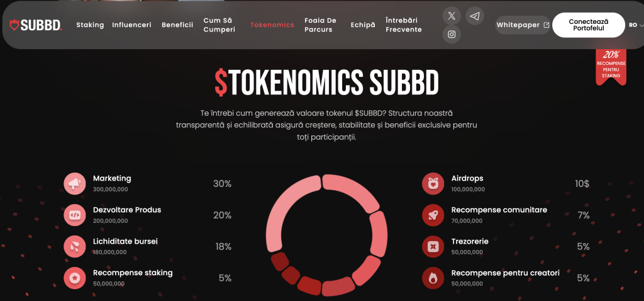
Task: Go to the Tokenomics menu item
Action: pos(272,25)
